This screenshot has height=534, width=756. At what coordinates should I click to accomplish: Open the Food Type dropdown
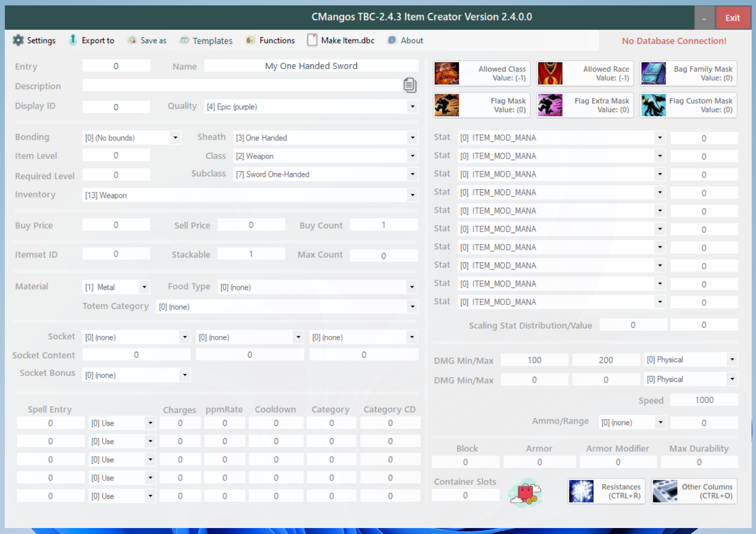tap(412, 287)
